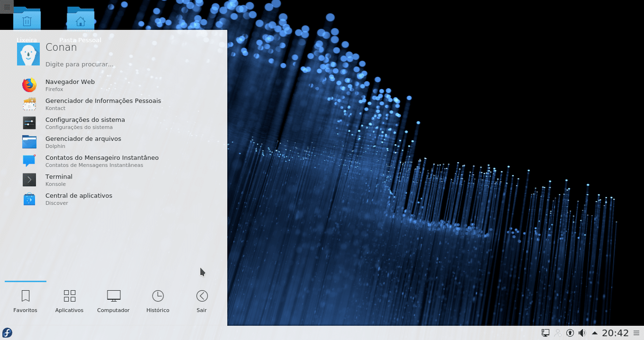Image resolution: width=644 pixels, height=340 pixels.
Task: Click the 20:42 digital clock
Action: pos(615,333)
